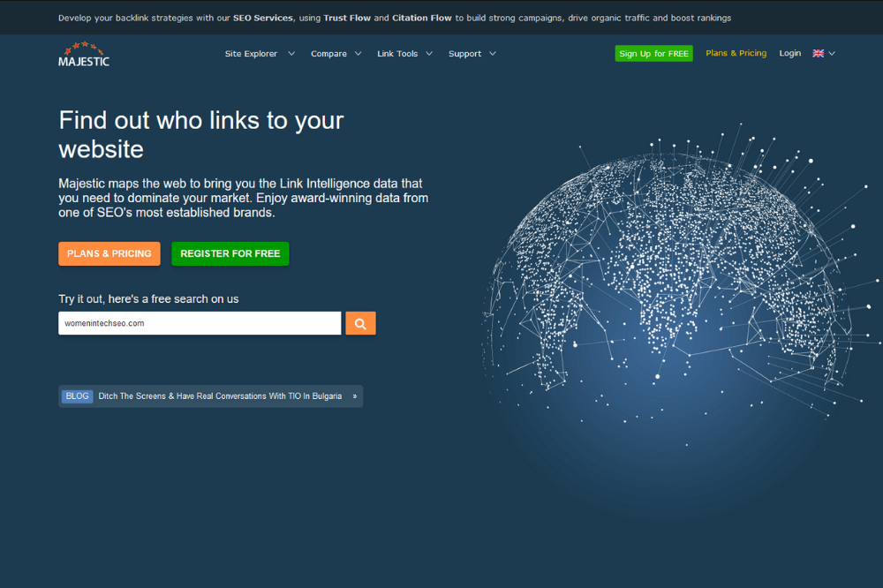883x588 pixels.
Task: Click the blog banner double-arrow icon
Action: tap(355, 396)
